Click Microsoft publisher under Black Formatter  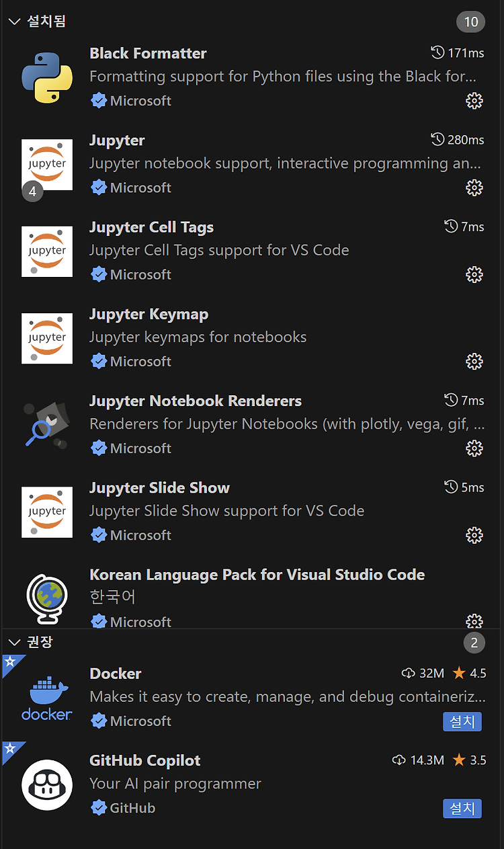[140, 101]
